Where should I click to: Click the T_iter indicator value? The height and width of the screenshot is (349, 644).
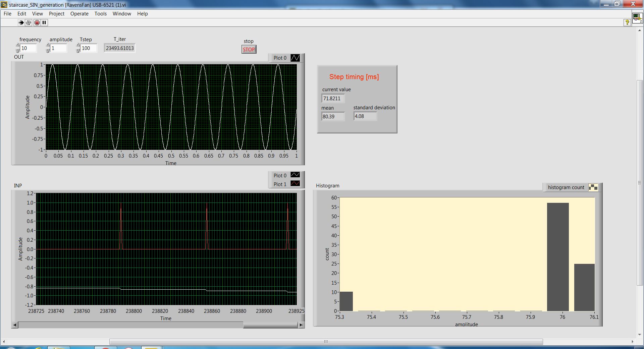(120, 48)
